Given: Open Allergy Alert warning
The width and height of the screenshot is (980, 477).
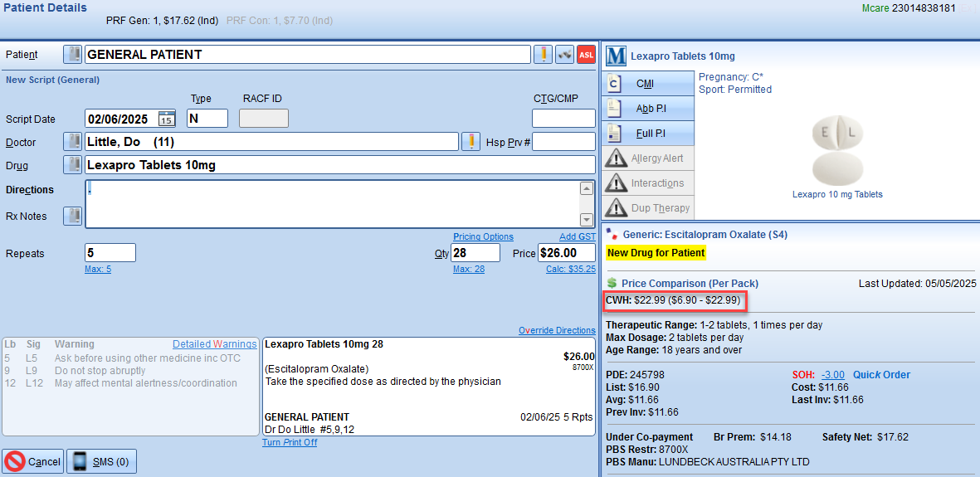Looking at the screenshot, I should pyautogui.click(x=648, y=158).
